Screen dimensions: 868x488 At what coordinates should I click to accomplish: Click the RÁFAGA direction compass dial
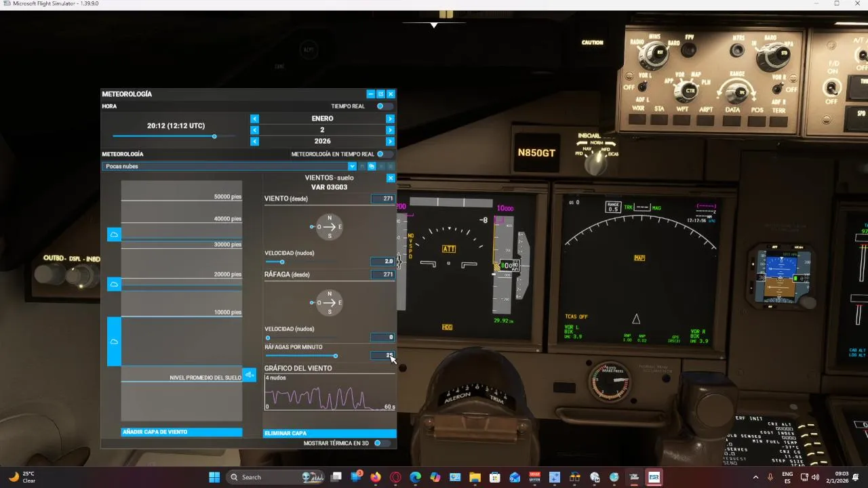pos(330,302)
